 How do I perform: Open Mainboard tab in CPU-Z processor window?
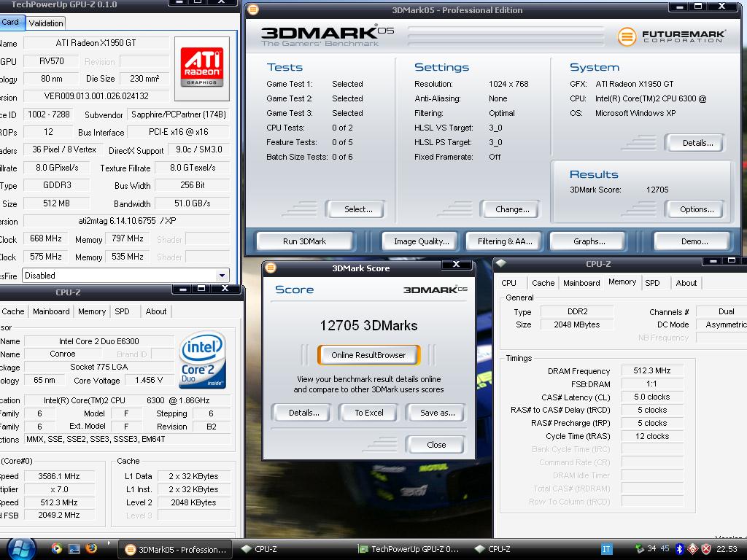[51, 311]
